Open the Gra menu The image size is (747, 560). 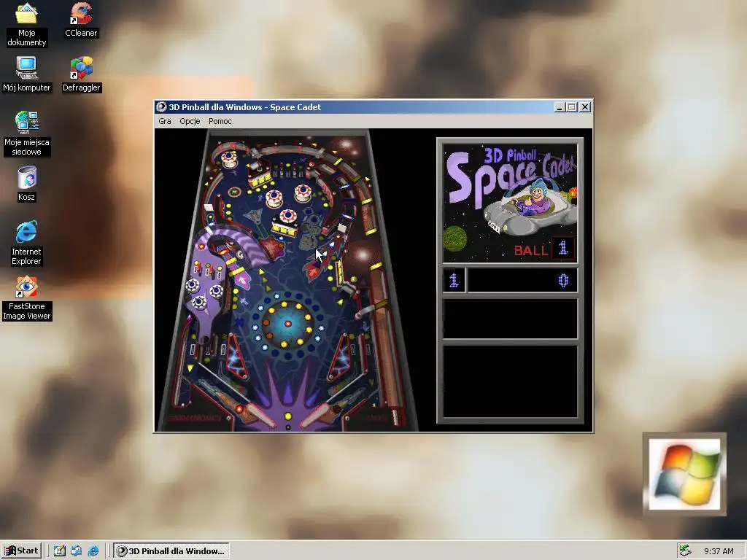[165, 121]
